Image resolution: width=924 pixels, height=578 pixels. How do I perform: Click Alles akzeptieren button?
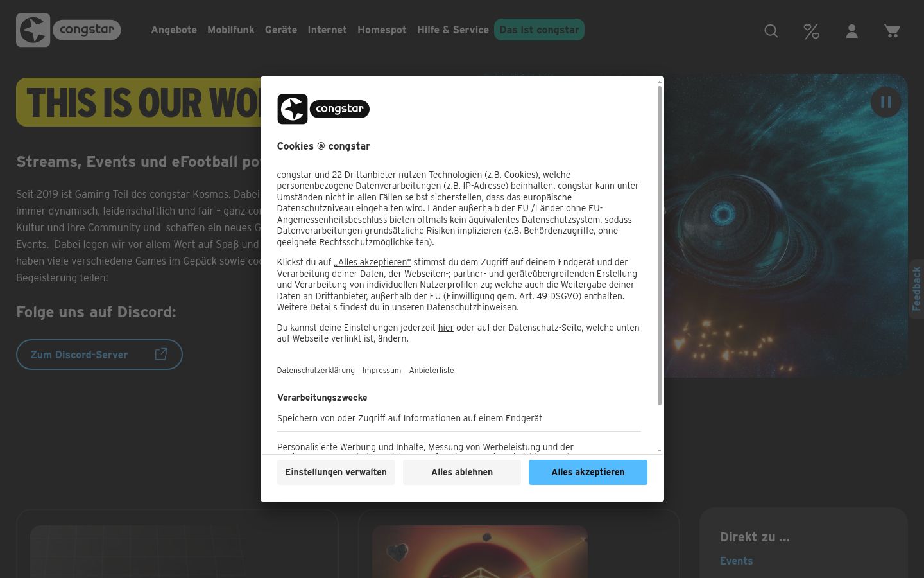(588, 472)
